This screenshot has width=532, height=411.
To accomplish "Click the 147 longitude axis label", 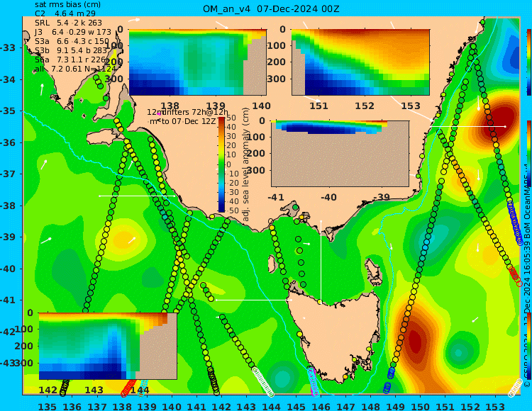I will click(345, 406).
